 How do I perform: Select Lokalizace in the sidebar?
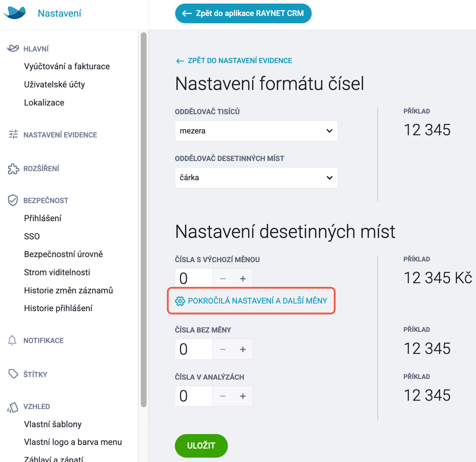tap(44, 103)
